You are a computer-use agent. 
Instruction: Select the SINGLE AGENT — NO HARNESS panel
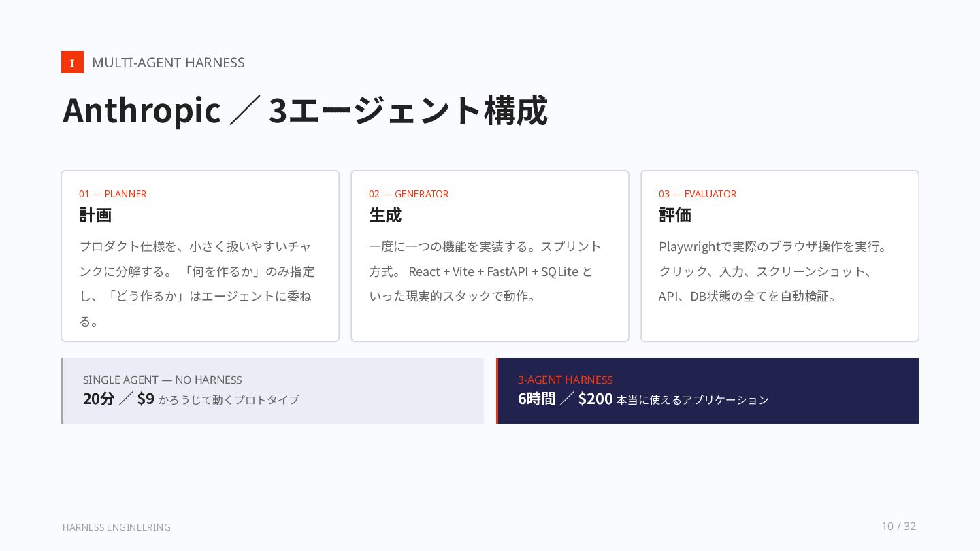tap(272, 391)
